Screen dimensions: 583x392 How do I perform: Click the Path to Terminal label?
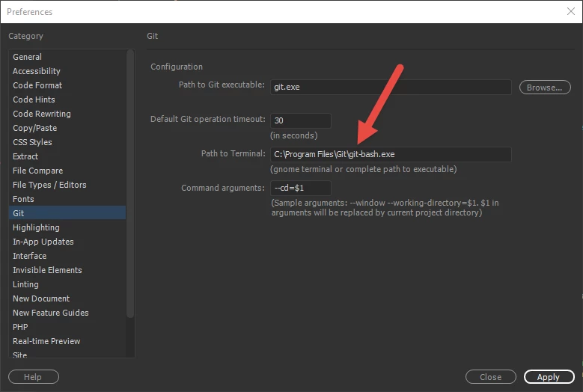click(233, 153)
